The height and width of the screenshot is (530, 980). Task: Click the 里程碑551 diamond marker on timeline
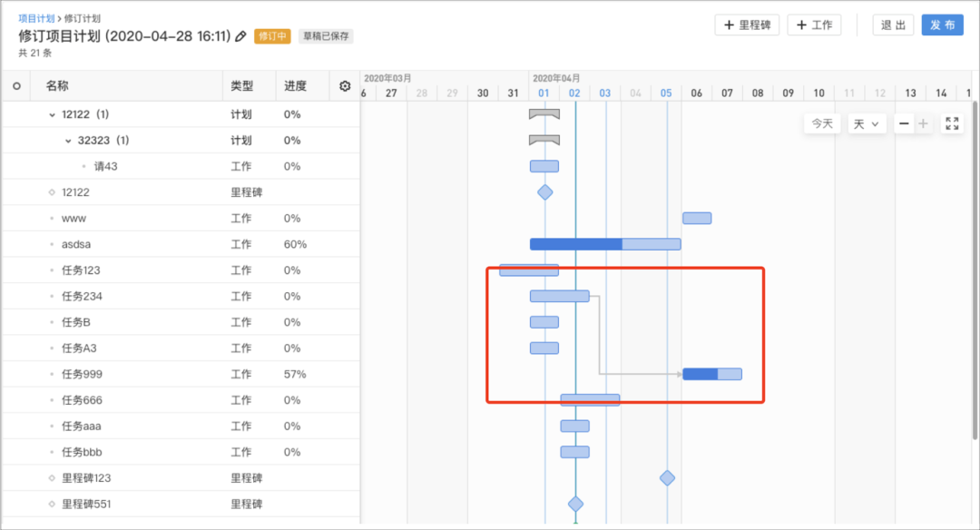tap(575, 504)
